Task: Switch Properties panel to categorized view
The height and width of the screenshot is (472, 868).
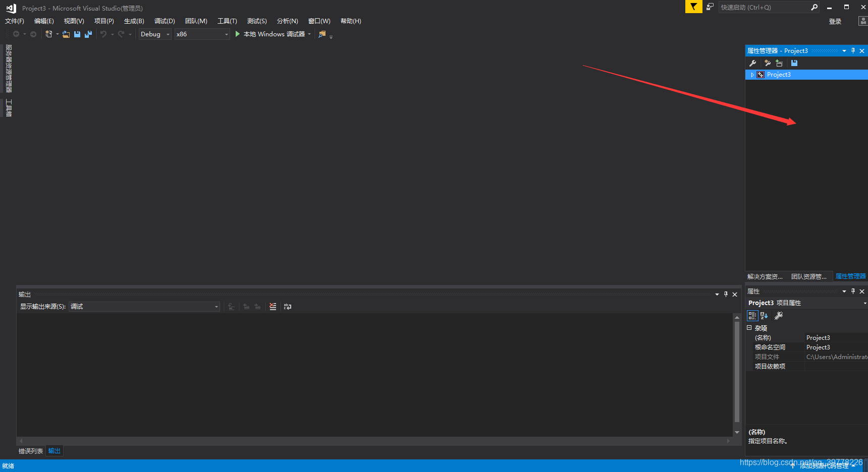Action: coord(752,316)
